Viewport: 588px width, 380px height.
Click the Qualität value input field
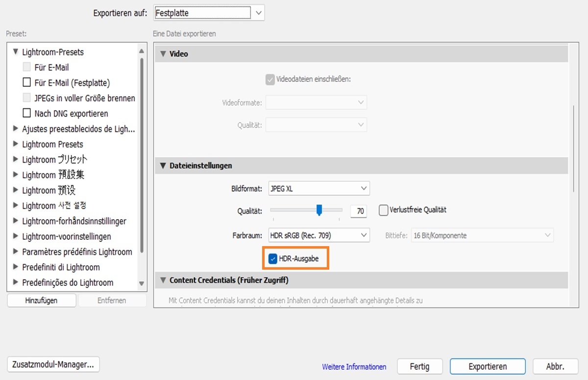click(360, 211)
